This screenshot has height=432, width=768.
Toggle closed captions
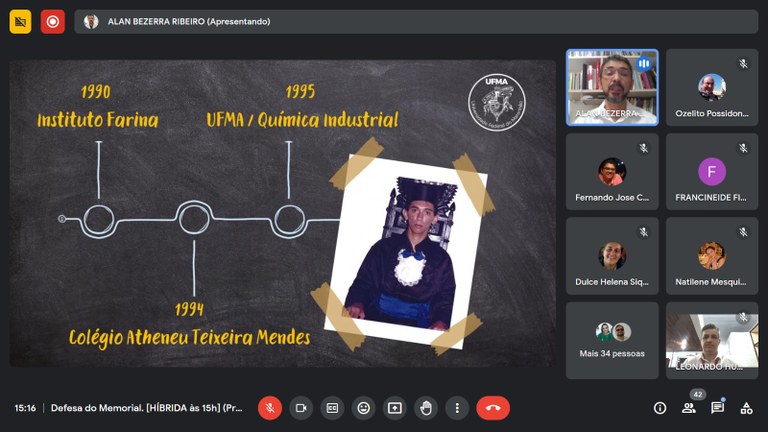click(332, 408)
